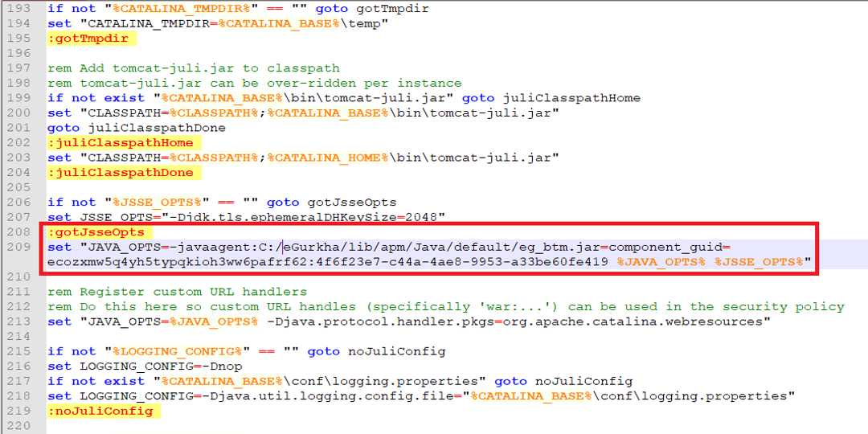
Task: Click the :juliClasspathDone label line
Action: pyautogui.click(x=121, y=173)
